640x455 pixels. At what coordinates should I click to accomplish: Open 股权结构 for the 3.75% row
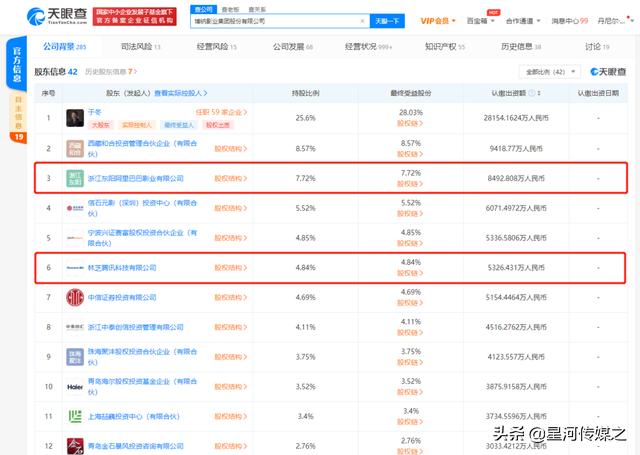[x=231, y=357]
